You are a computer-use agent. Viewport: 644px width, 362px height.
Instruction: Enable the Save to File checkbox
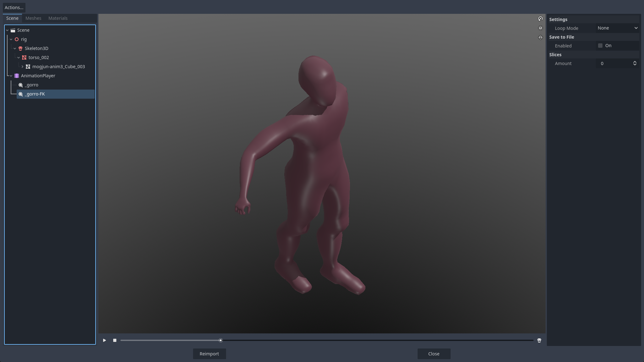pos(600,46)
